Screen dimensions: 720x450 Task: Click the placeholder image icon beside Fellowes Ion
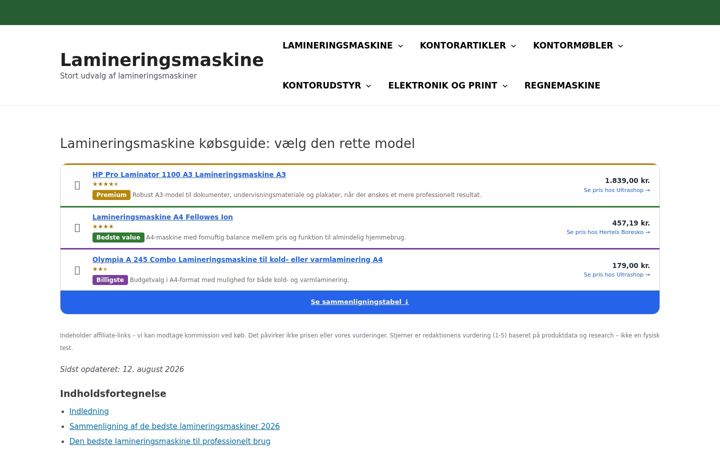[77, 228]
